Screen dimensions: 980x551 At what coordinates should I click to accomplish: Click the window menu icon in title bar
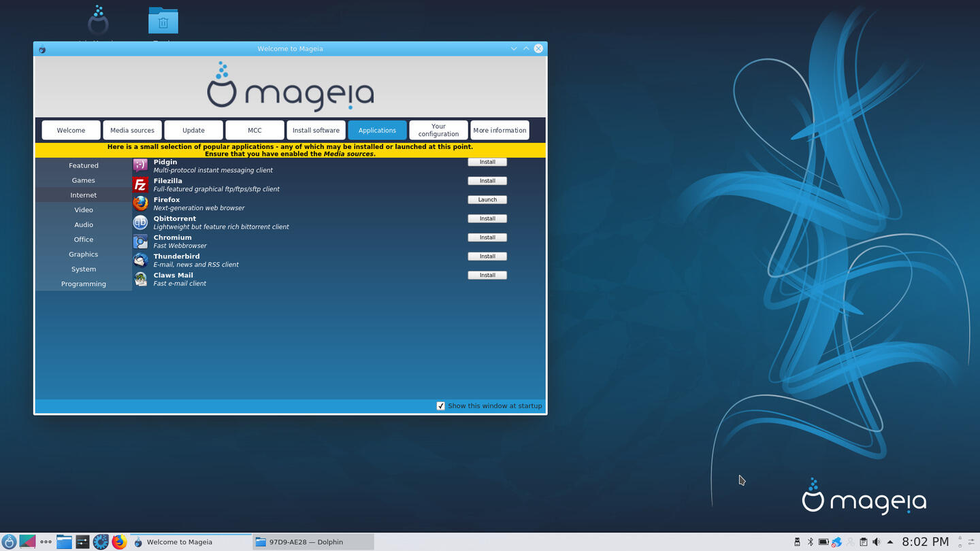click(42, 49)
